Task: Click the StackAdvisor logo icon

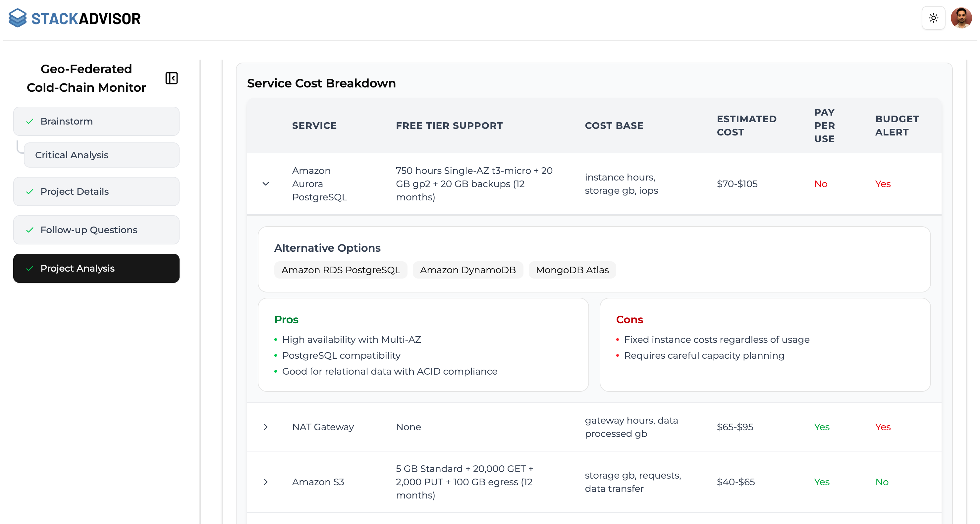Action: coord(17,18)
